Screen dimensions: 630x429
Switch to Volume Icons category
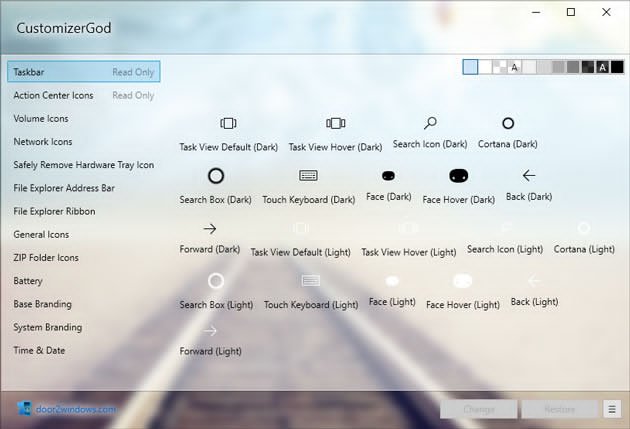(84, 118)
